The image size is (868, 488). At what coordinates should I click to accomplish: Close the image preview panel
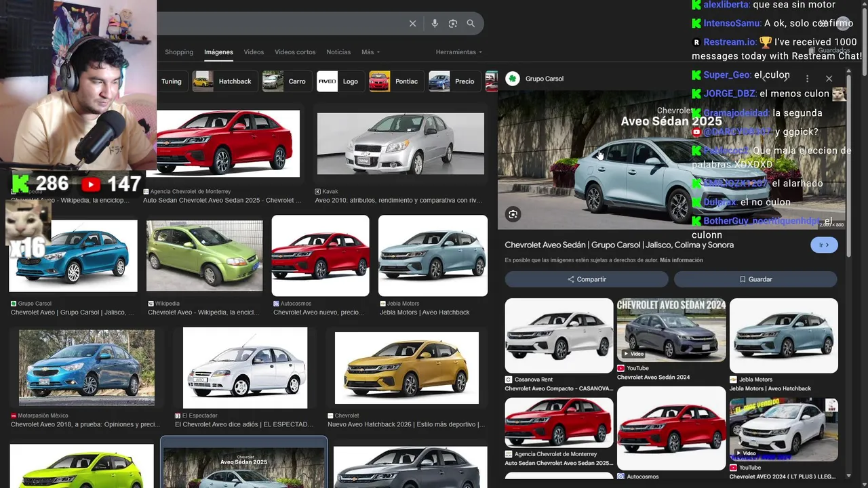click(829, 79)
